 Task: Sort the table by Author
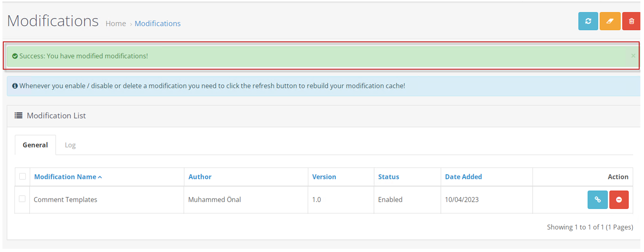click(x=200, y=177)
